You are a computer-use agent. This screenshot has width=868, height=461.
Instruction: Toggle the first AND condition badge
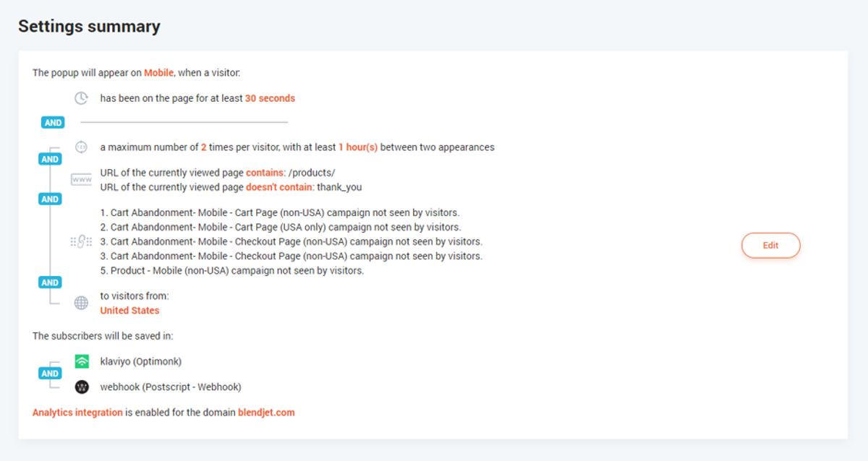[52, 122]
